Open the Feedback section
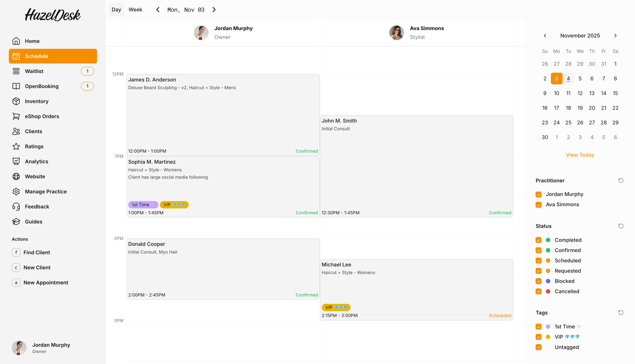635x364 pixels. pos(37,207)
